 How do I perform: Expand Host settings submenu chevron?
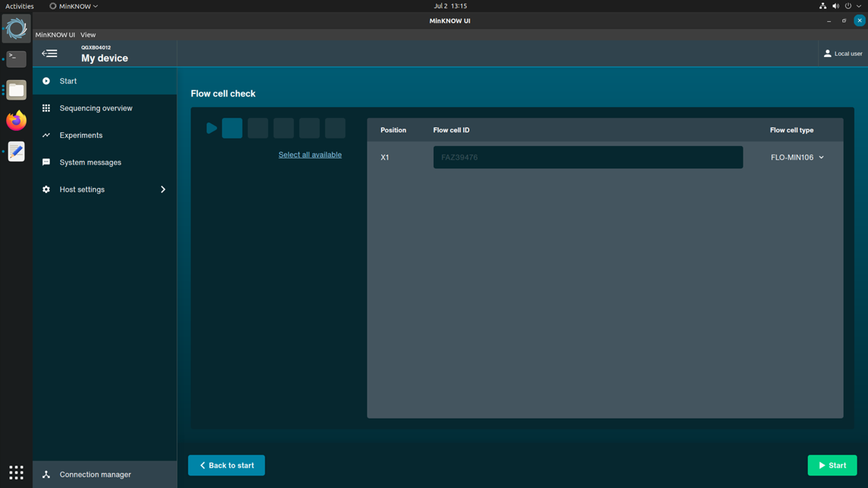pyautogui.click(x=163, y=189)
